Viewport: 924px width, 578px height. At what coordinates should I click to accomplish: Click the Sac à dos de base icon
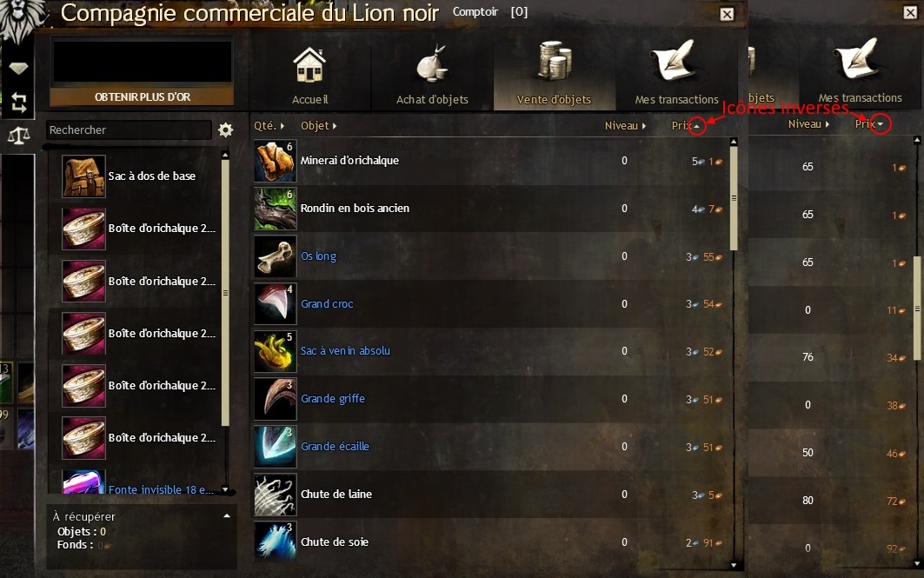coord(83,176)
